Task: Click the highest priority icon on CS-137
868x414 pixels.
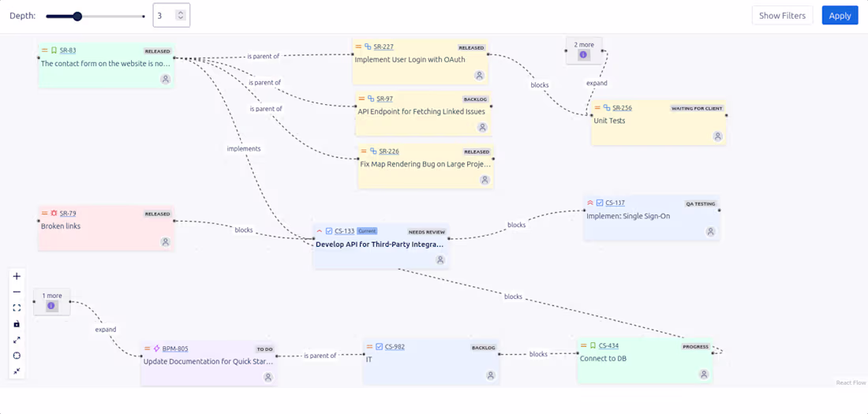Action: [590, 203]
